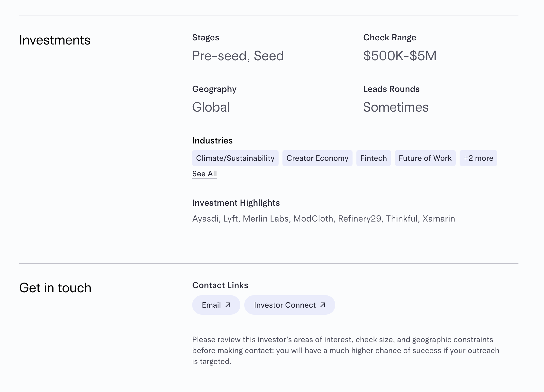The height and width of the screenshot is (392, 544).
Task: Click the Sometimes leads rounds value
Action: click(x=396, y=107)
